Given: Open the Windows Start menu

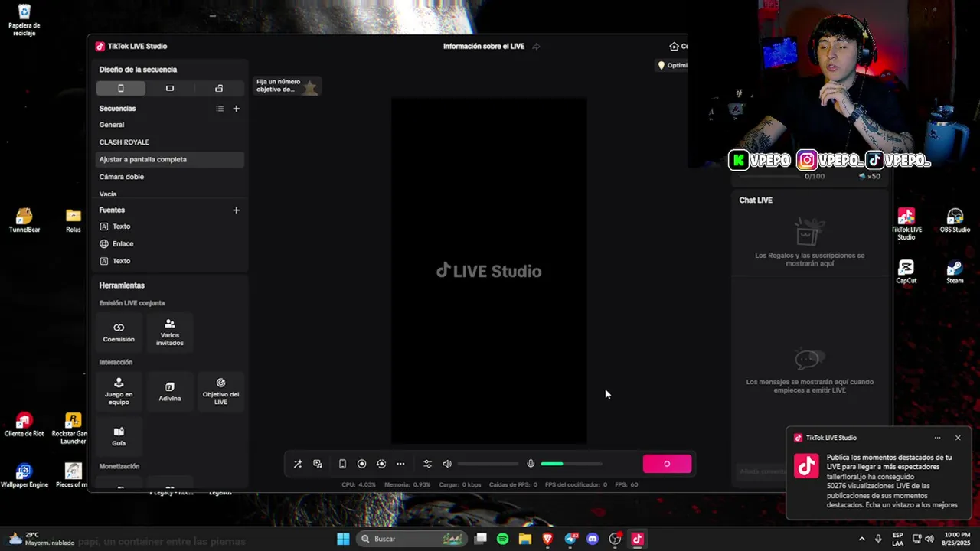Looking at the screenshot, I should click(x=343, y=539).
